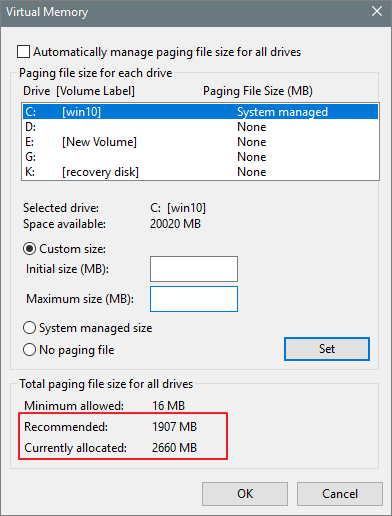Pick the G: drive in the list
Viewport: 392px width, 516px height.
point(200,157)
